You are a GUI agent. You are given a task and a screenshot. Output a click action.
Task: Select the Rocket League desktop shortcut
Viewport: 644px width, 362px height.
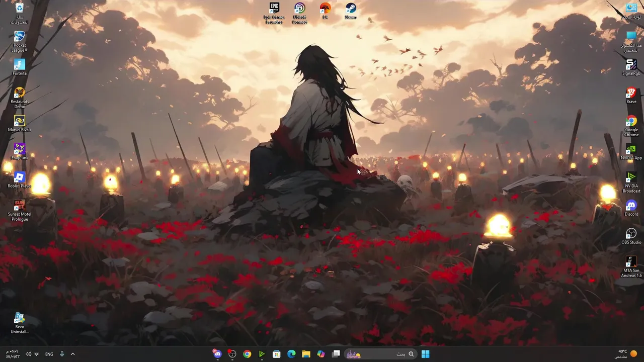pos(19,42)
